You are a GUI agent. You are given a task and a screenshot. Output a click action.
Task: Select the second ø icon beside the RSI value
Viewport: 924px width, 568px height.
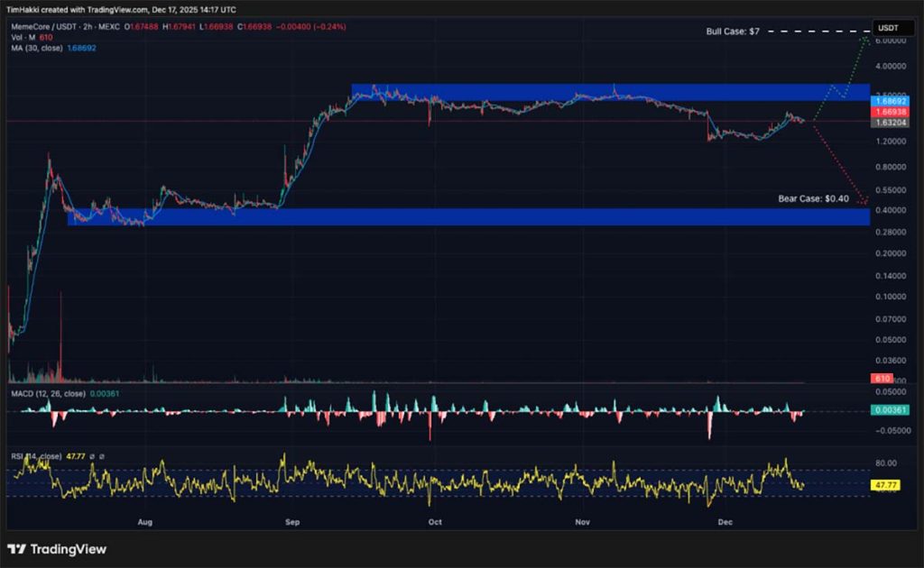102,456
